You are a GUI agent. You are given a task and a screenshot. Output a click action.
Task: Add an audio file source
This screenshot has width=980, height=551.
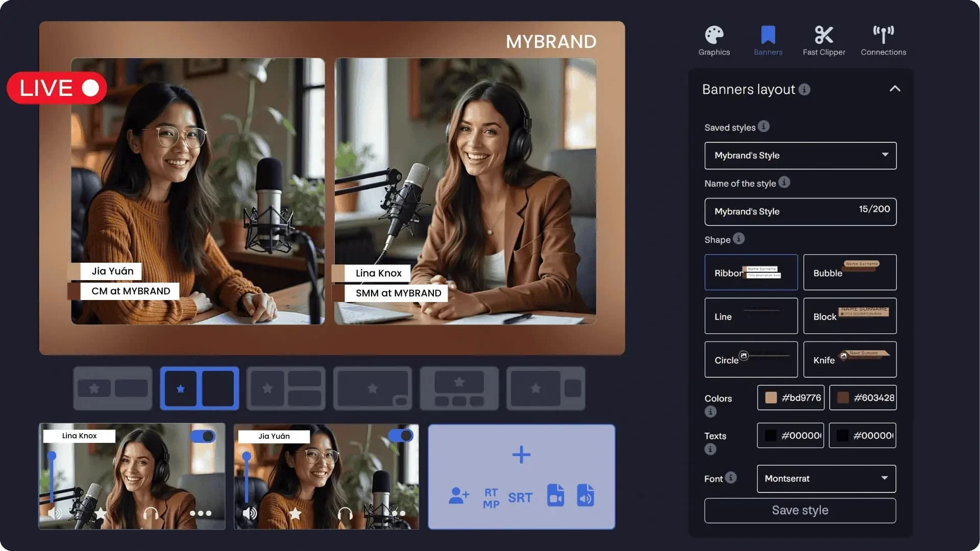point(585,495)
